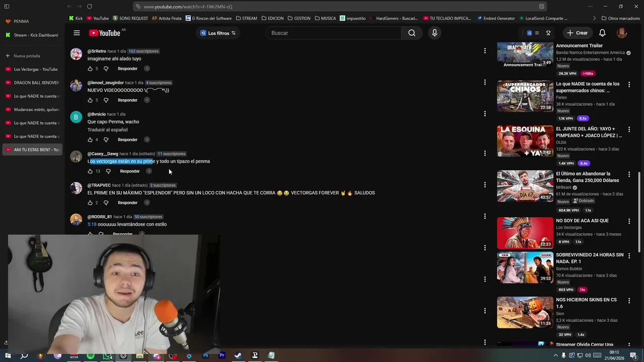
Task: Open the notifications bell
Action: tap(602, 33)
